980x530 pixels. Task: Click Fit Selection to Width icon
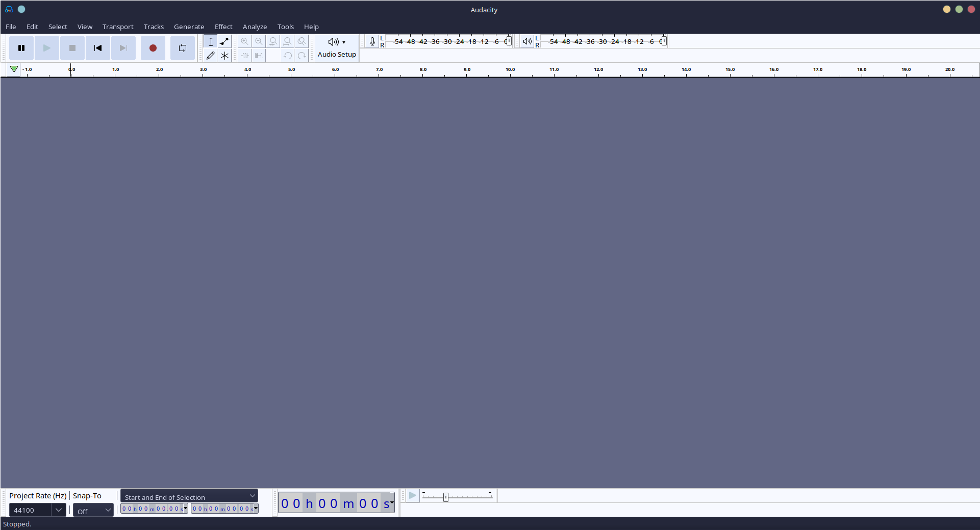(273, 41)
